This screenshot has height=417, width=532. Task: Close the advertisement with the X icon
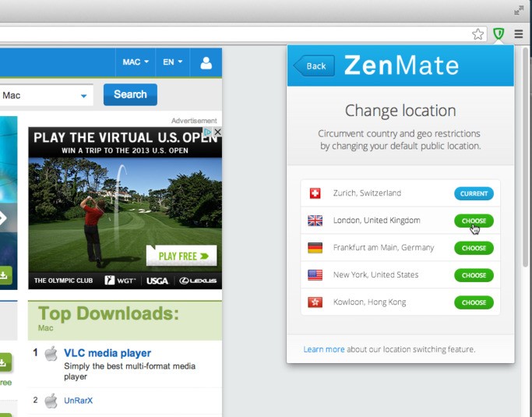pyautogui.click(x=218, y=132)
